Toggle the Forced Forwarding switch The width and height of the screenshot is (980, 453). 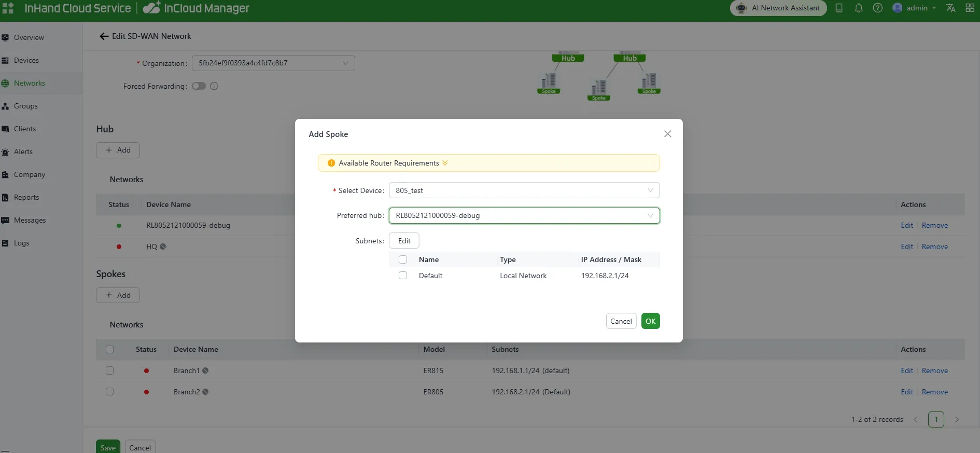[199, 86]
